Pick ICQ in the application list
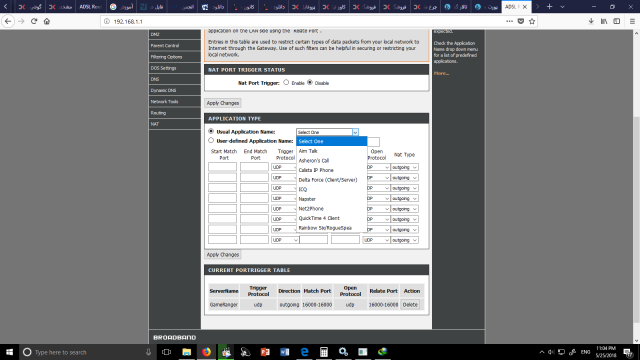 (x=331, y=189)
